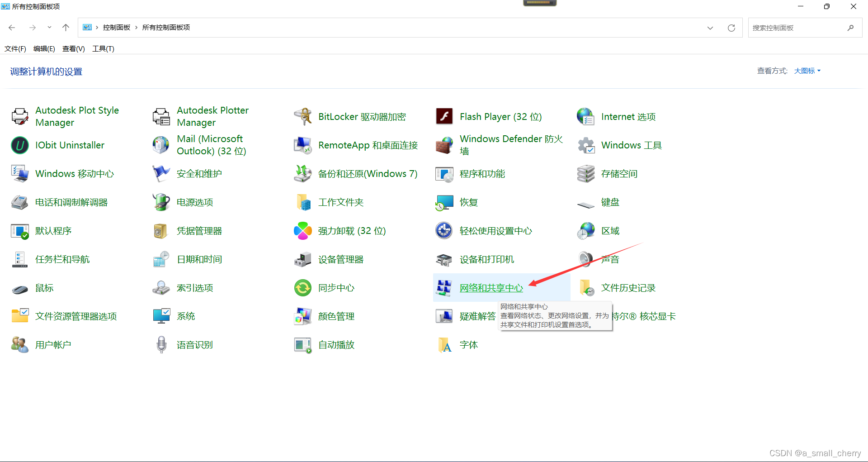Open the 键盘 icon
The width and height of the screenshot is (868, 462).
click(x=586, y=205)
